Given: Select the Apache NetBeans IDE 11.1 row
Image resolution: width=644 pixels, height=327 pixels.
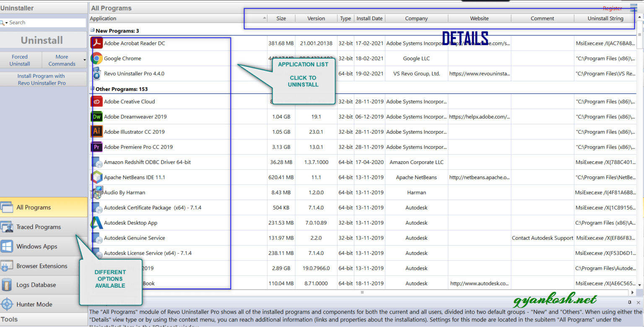Looking at the screenshot, I should [x=363, y=177].
